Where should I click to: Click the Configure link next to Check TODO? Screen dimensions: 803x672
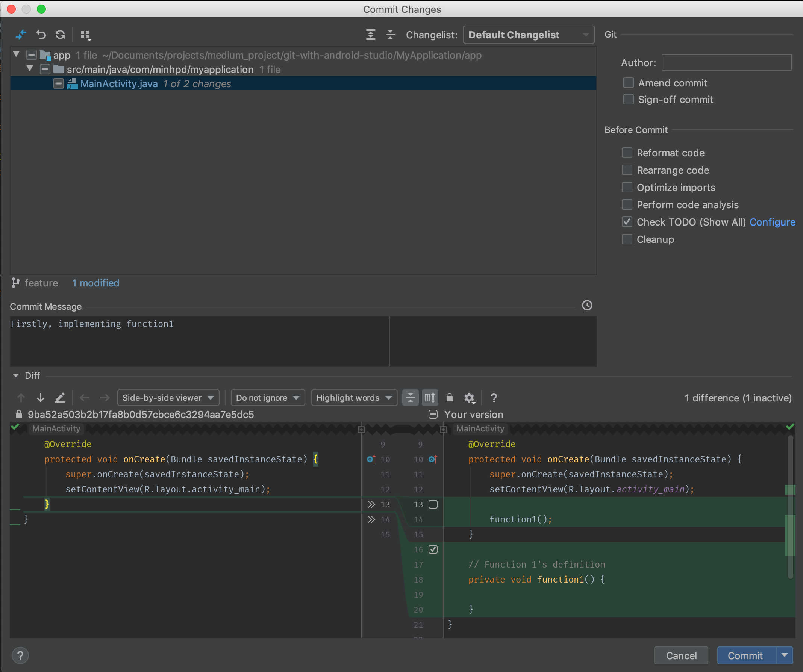[772, 222]
